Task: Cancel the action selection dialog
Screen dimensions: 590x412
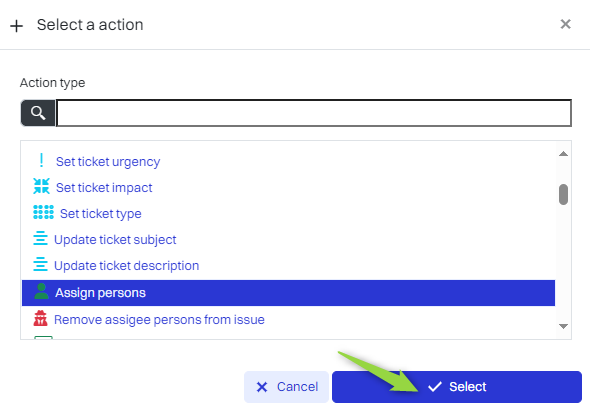Action: (286, 387)
